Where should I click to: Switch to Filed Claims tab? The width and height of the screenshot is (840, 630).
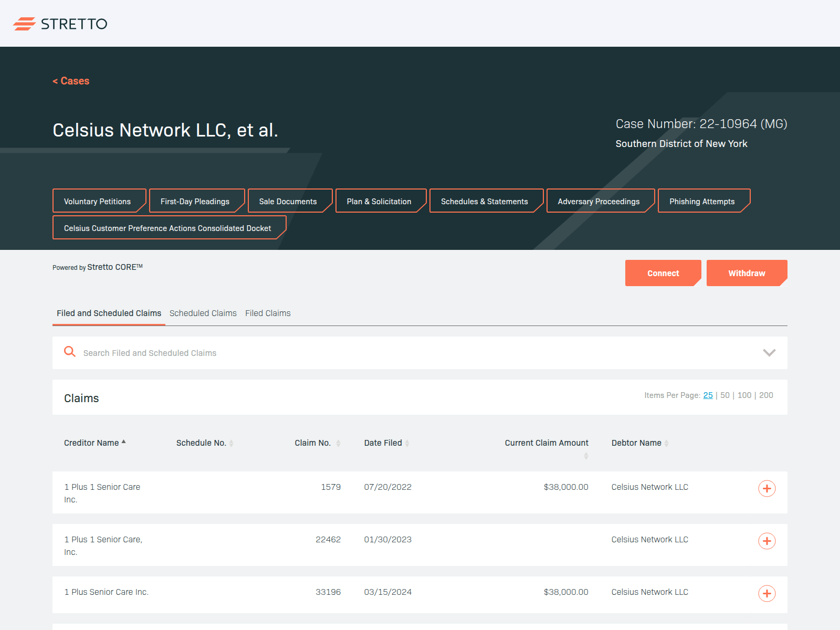(268, 313)
